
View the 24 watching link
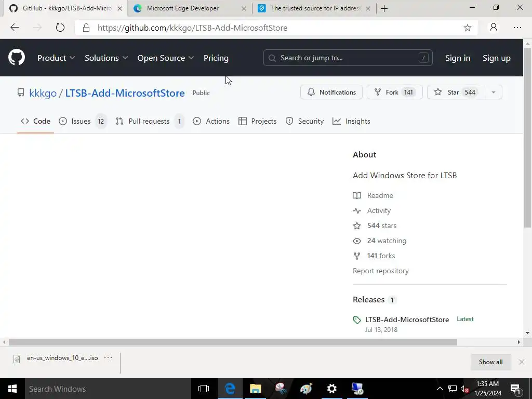coord(387,241)
